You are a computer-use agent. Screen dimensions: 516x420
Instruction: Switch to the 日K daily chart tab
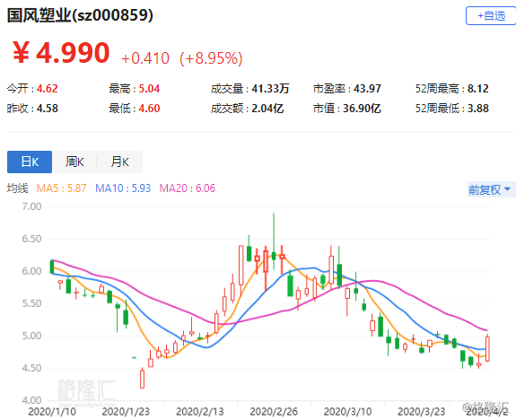(30, 162)
